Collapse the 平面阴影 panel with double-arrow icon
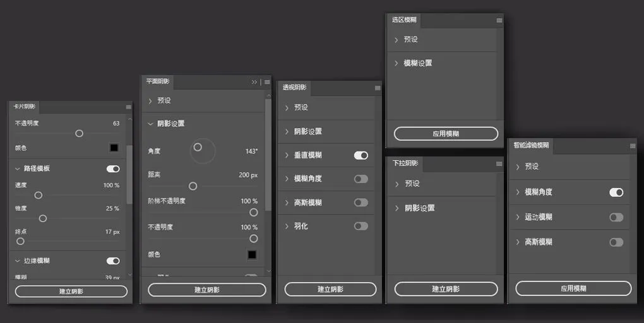Image resolution: width=644 pixels, height=323 pixels. 254,82
